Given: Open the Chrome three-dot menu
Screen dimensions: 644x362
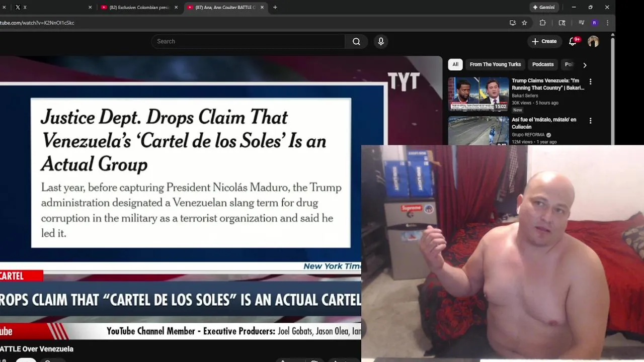Looking at the screenshot, I should 607,23.
